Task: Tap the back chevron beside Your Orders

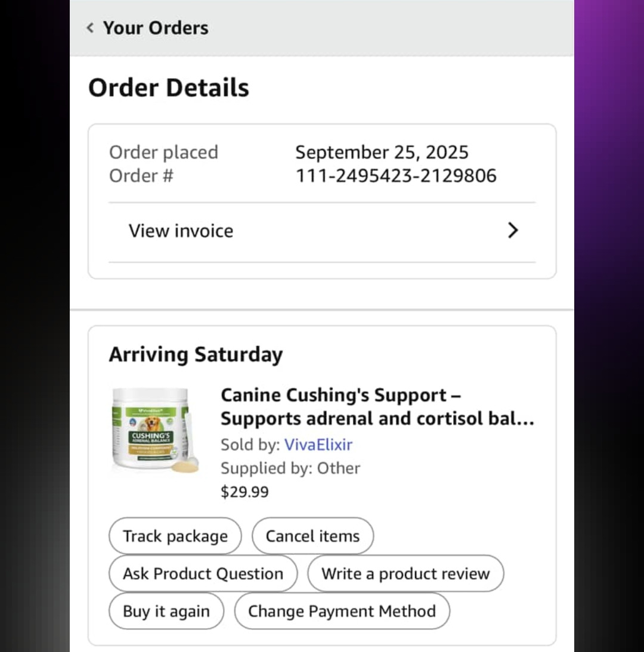Action: coord(90,28)
